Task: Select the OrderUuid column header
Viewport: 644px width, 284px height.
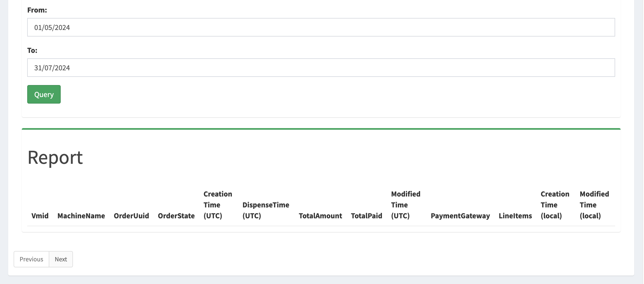Action: tap(131, 216)
